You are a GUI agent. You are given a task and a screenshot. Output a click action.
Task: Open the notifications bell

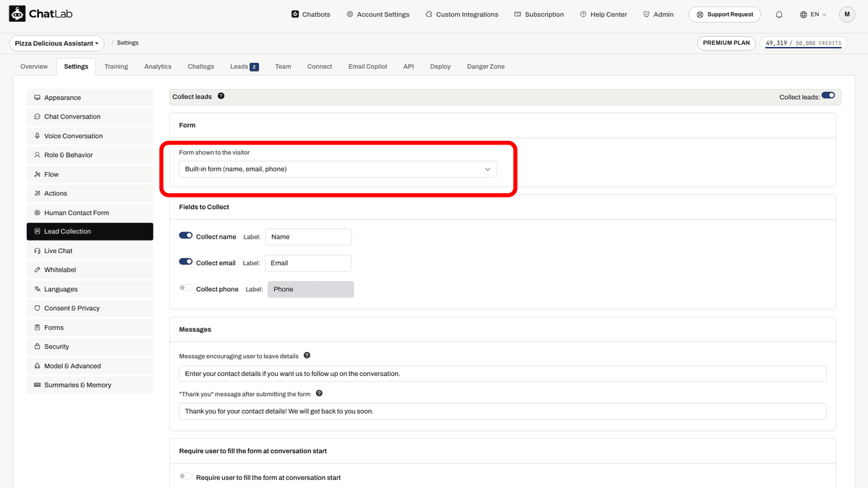click(x=779, y=14)
